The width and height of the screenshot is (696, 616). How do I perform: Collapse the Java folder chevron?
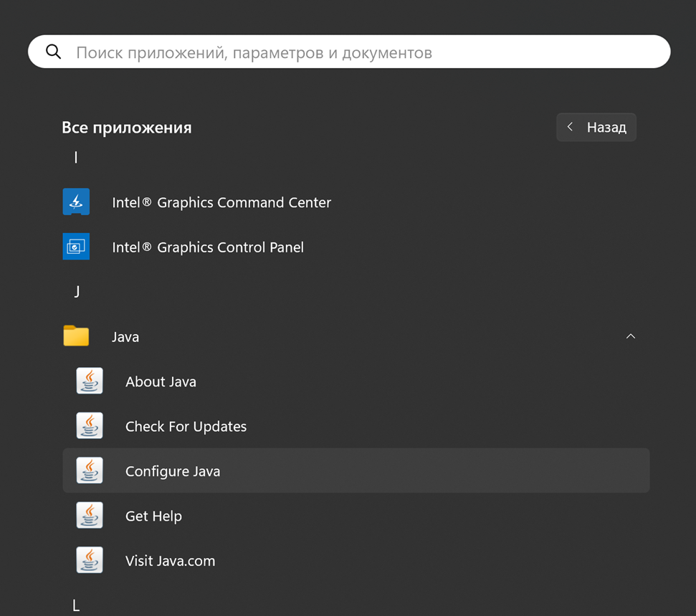[630, 336]
